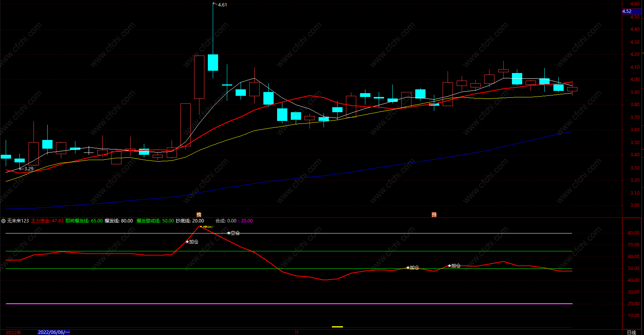Click the 榜 marker icon on the chart

[199, 214]
